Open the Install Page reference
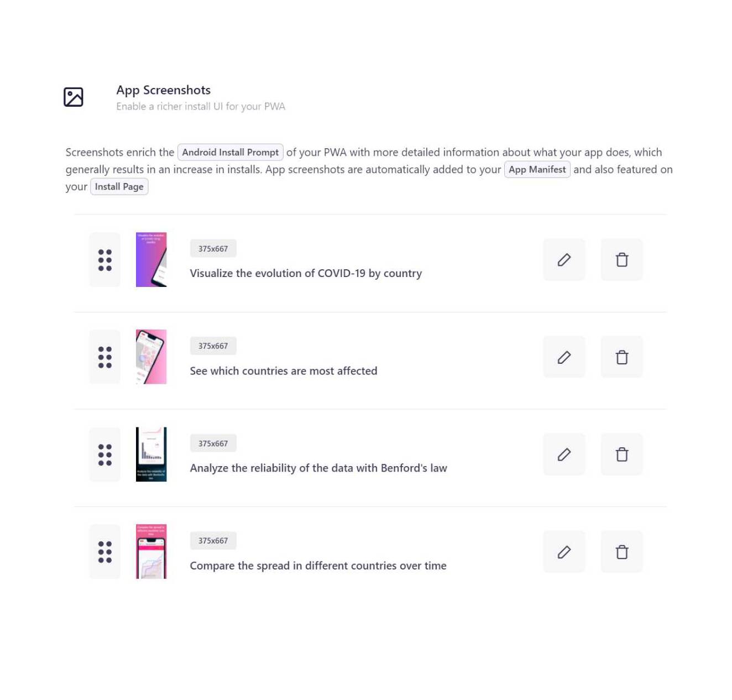The height and width of the screenshot is (700, 732). (119, 186)
